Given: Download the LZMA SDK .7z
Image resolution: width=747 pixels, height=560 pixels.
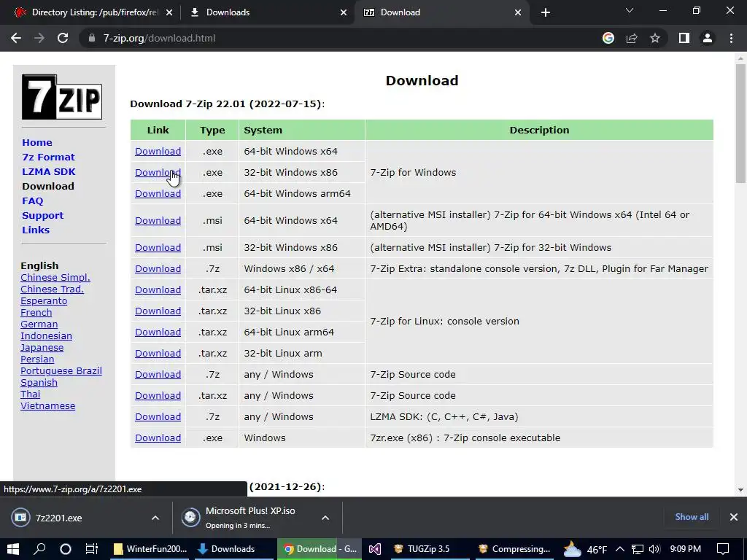Looking at the screenshot, I should tap(158, 416).
